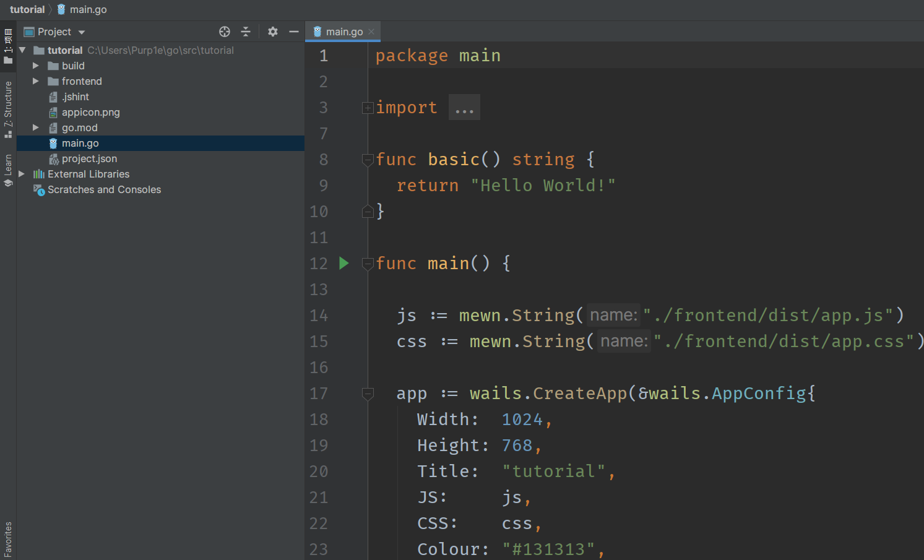
Task: Expand External Libraries node
Action: [22, 174]
